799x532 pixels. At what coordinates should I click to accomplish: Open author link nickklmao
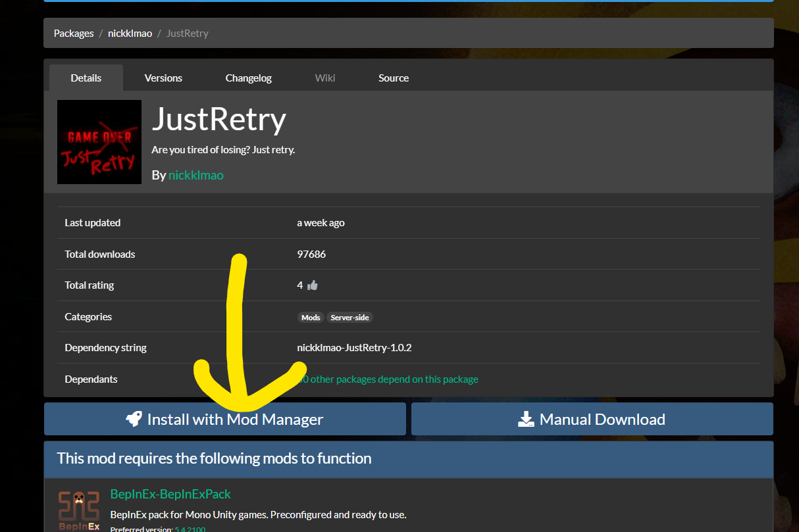196,175
